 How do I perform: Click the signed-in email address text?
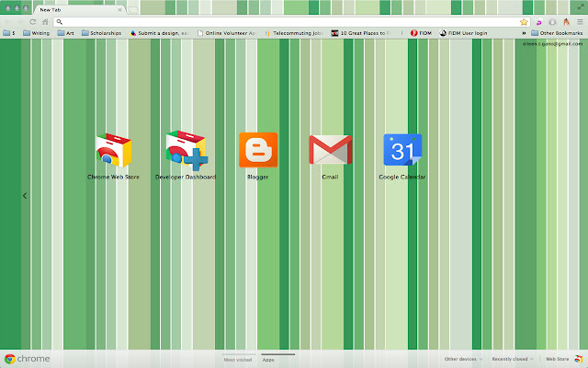click(552, 44)
